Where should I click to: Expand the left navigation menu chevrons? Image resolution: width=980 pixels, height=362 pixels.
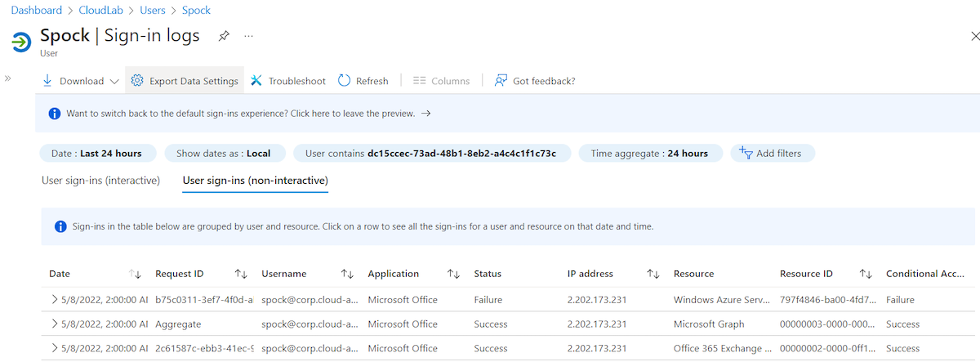(7, 78)
